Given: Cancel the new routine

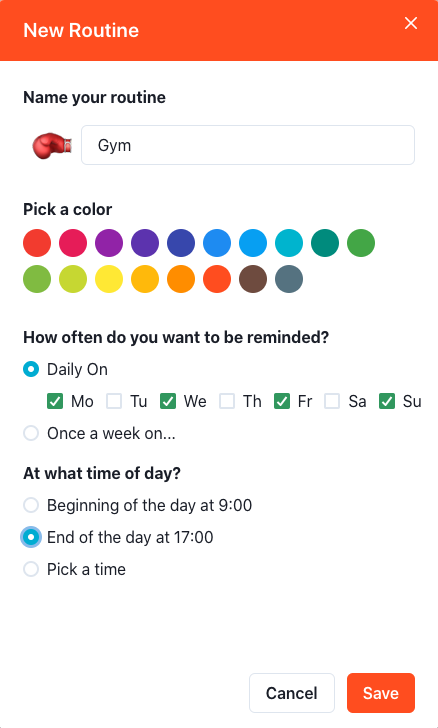Looking at the screenshot, I should point(292,693).
